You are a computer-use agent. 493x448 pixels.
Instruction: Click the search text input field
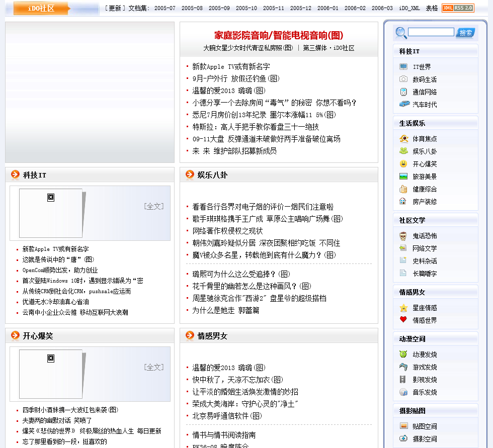431,32
